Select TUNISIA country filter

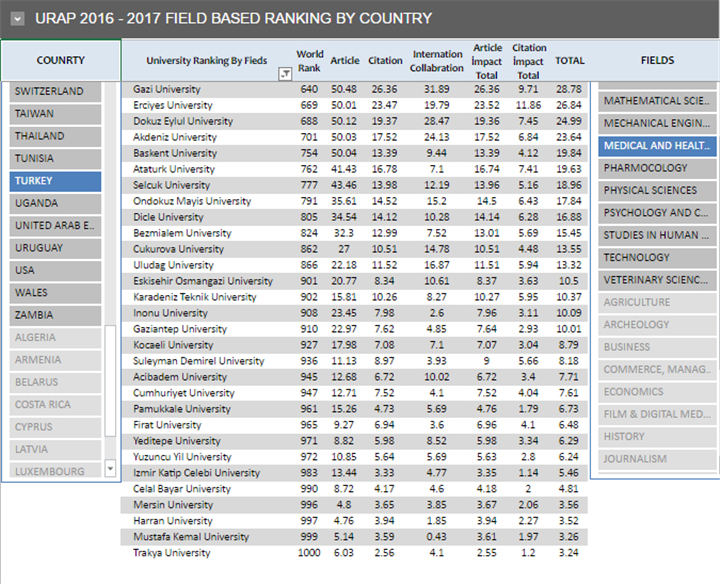click(x=55, y=158)
